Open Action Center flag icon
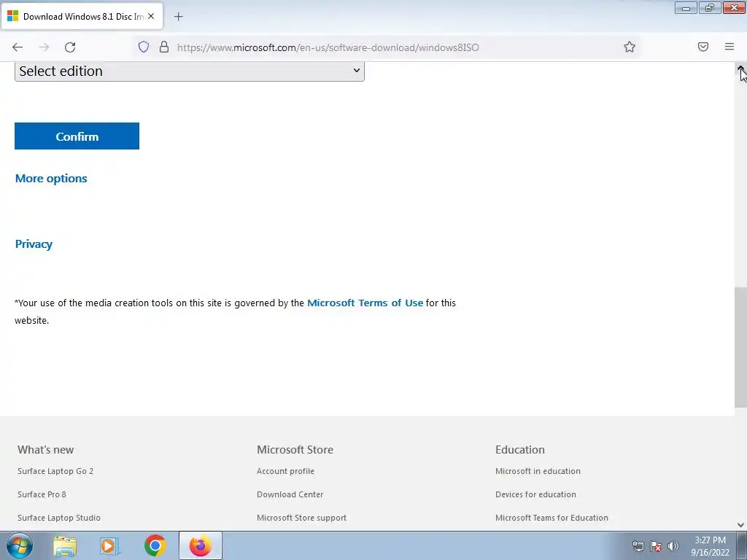Screen dimensions: 747x560 [656, 546]
